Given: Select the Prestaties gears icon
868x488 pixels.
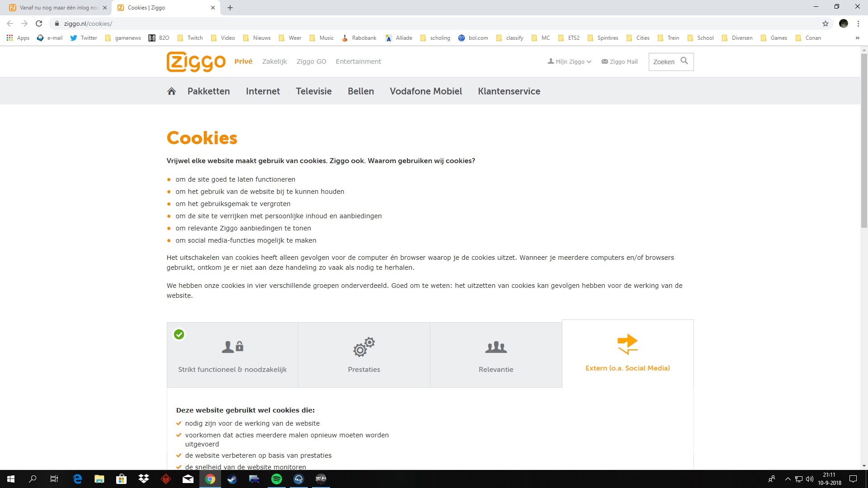Looking at the screenshot, I should point(364,347).
